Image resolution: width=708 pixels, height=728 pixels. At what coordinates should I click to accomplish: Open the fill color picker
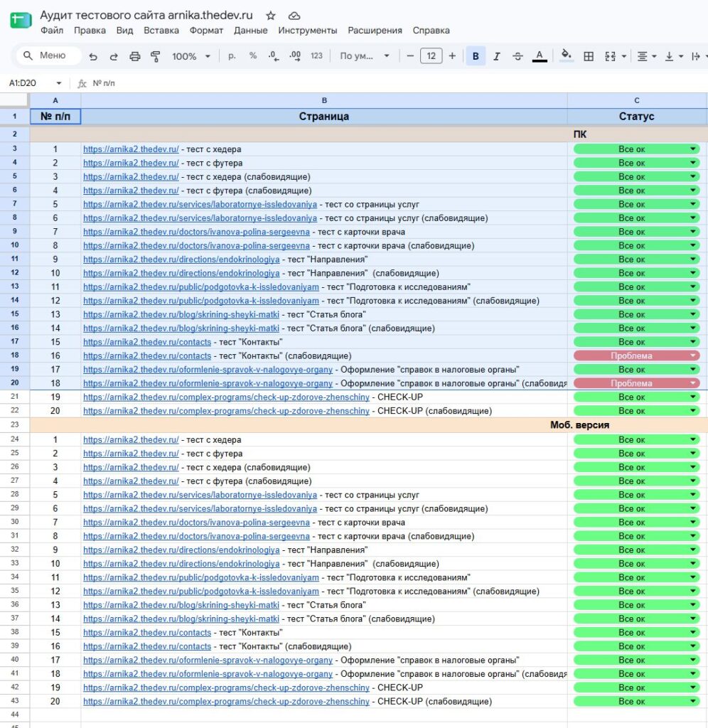point(566,56)
